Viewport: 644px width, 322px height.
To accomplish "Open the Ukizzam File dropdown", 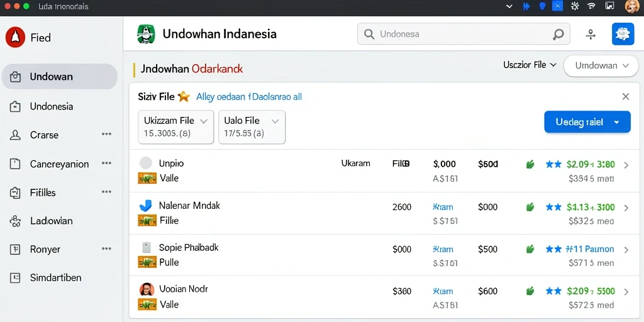I will pyautogui.click(x=176, y=127).
